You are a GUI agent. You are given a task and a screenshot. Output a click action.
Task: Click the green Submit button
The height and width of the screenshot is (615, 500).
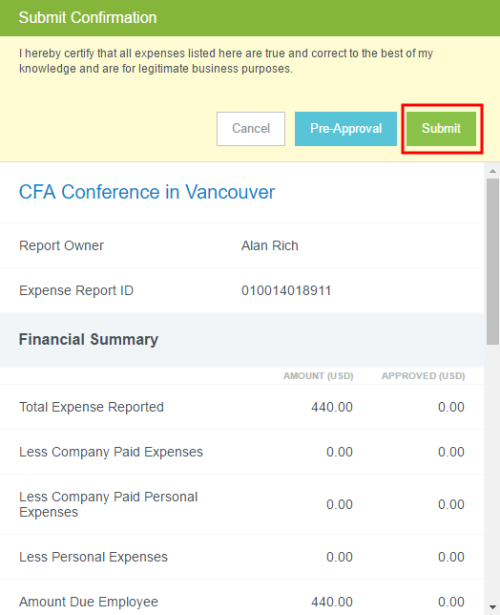point(441,129)
